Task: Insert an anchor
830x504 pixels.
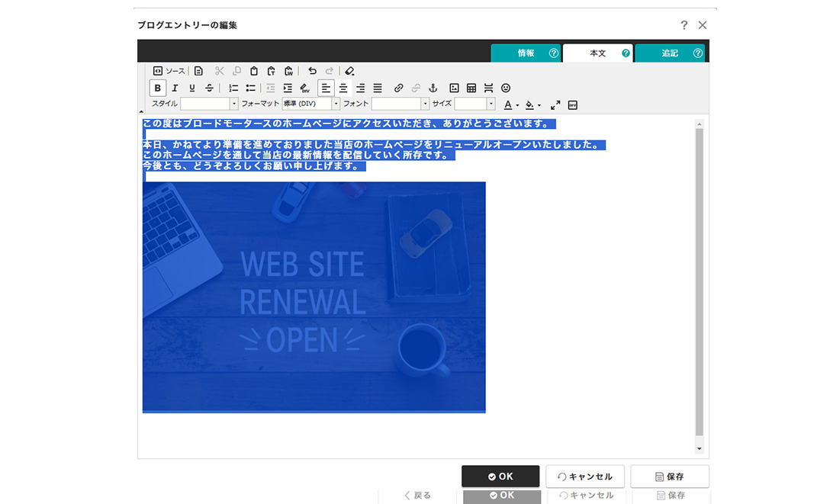Action: tap(433, 88)
